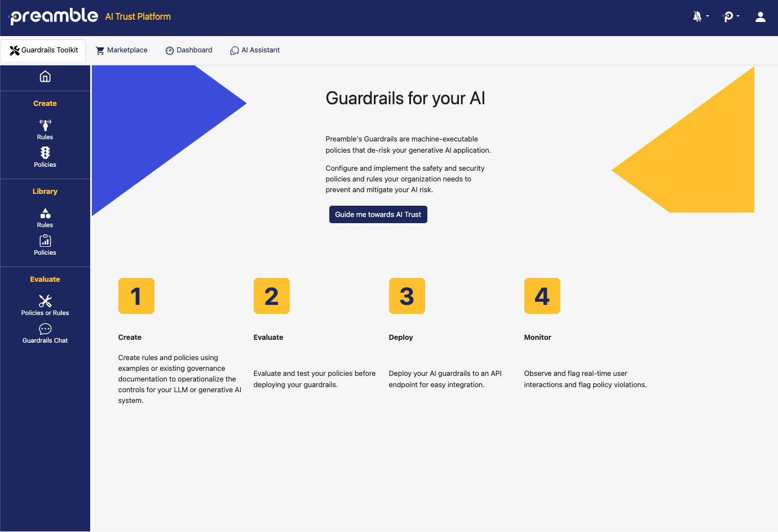Select the Guardrails Toolkit tab
778x532 pixels.
click(43, 50)
